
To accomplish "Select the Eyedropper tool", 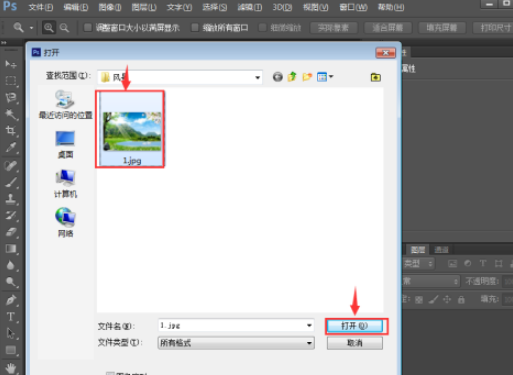I will point(11,147).
